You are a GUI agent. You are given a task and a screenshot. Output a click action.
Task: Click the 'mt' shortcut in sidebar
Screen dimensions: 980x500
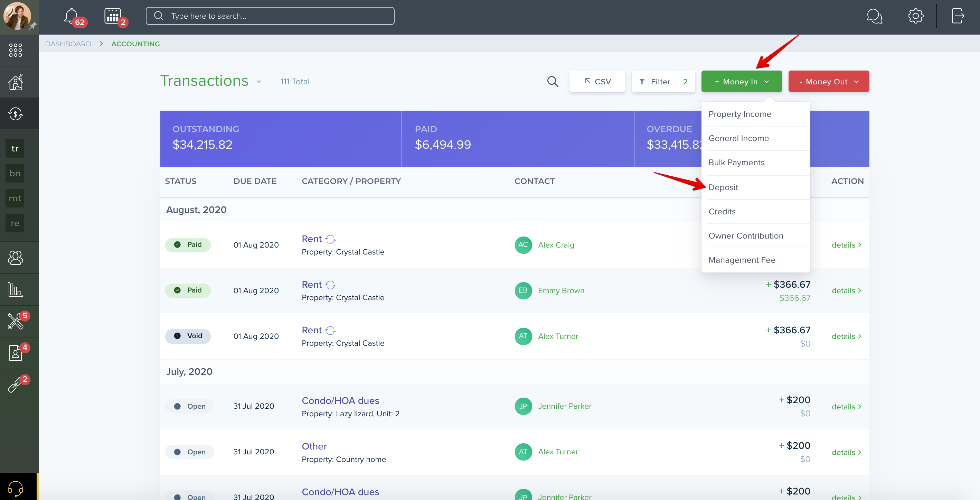(x=15, y=198)
